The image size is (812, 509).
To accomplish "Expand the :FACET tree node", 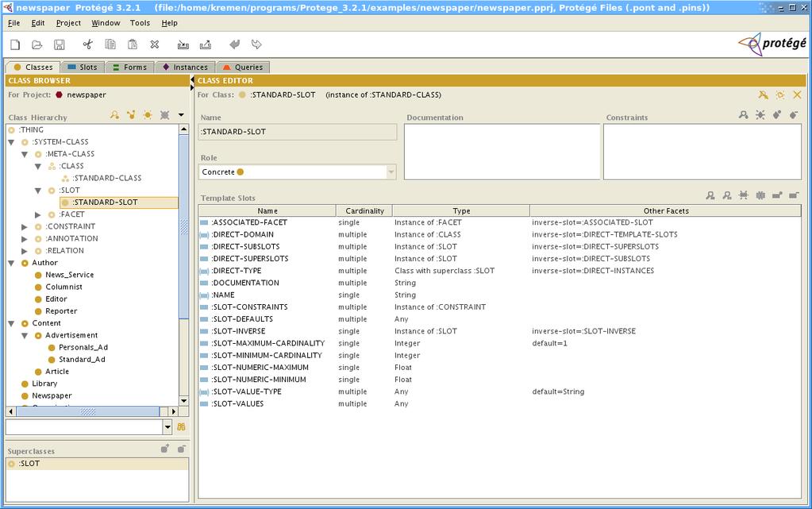I will 38,214.
